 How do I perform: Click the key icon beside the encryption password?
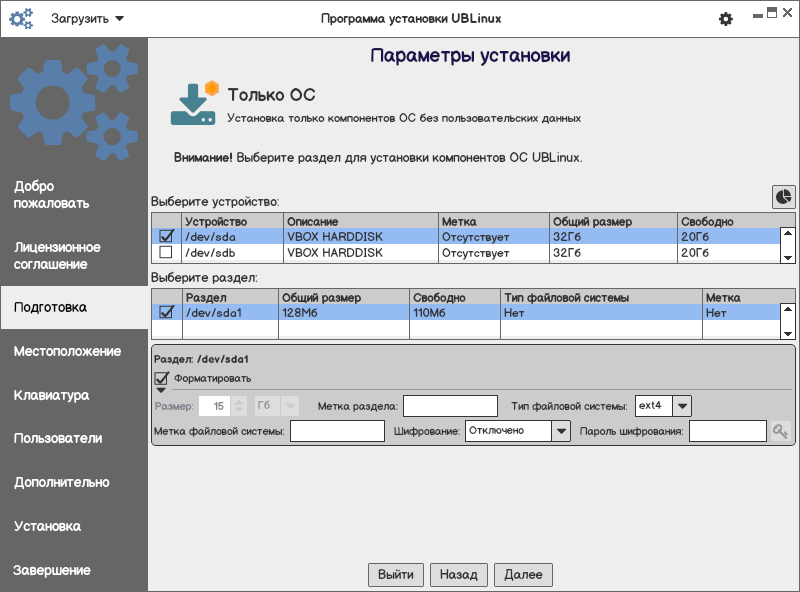[780, 431]
